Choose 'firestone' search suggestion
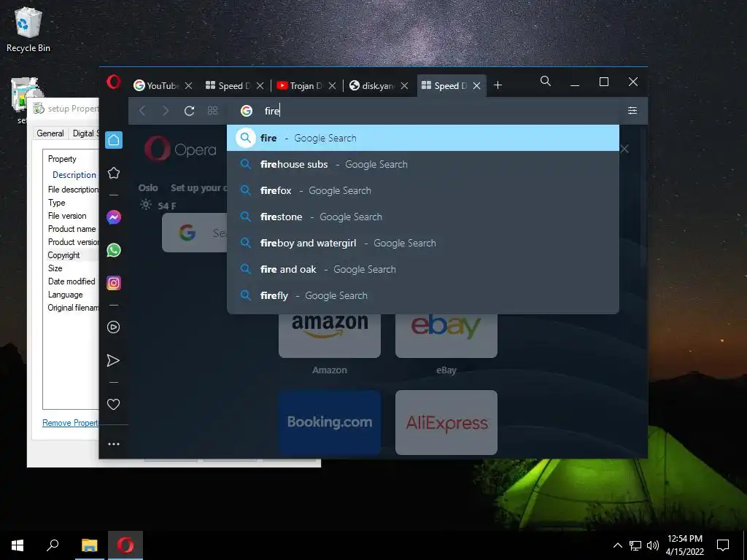The width and height of the screenshot is (747, 560). tap(423, 217)
